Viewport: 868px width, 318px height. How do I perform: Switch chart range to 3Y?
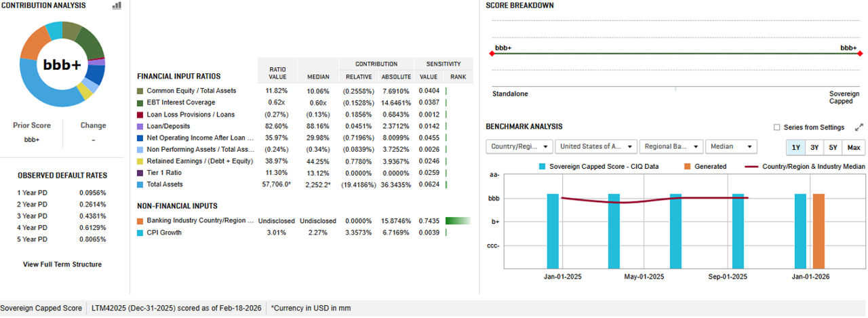click(814, 147)
